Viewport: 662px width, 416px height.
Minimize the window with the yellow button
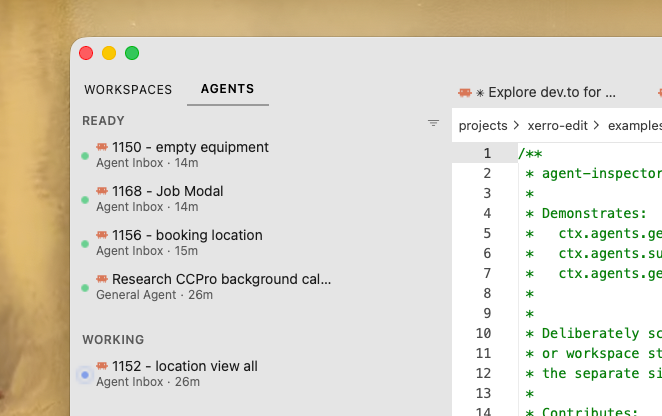109,53
